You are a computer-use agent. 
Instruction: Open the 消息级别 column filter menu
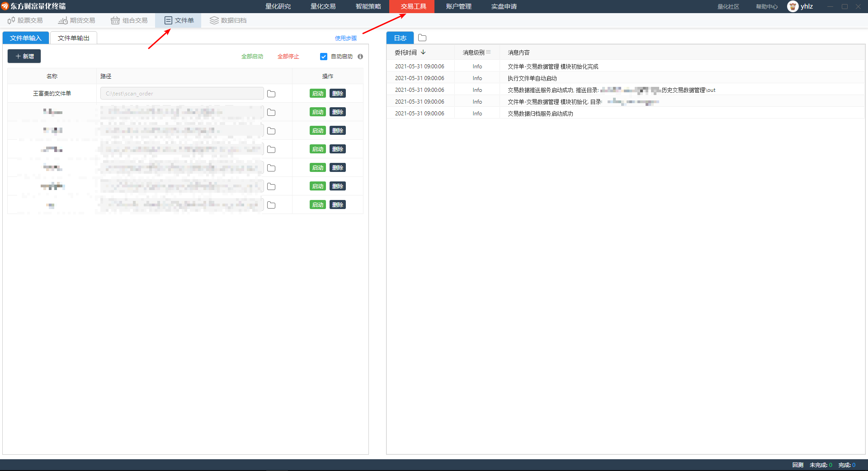pyautogui.click(x=488, y=52)
